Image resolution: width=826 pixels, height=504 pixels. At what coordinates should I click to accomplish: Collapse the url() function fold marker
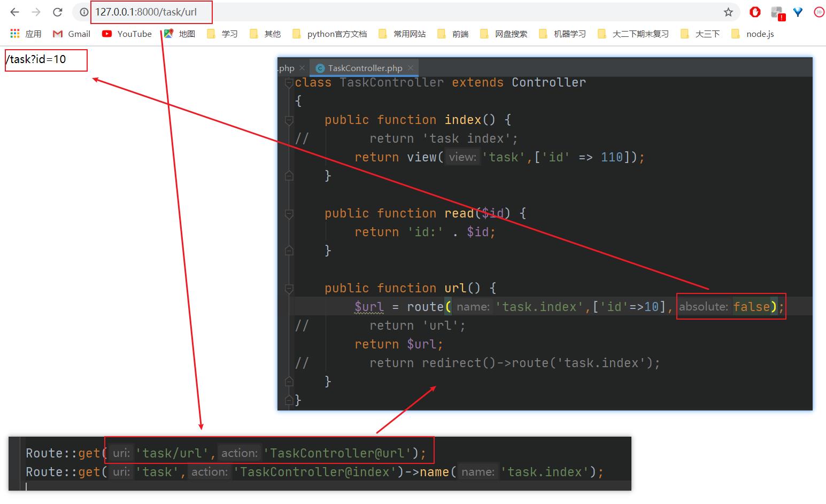(289, 289)
